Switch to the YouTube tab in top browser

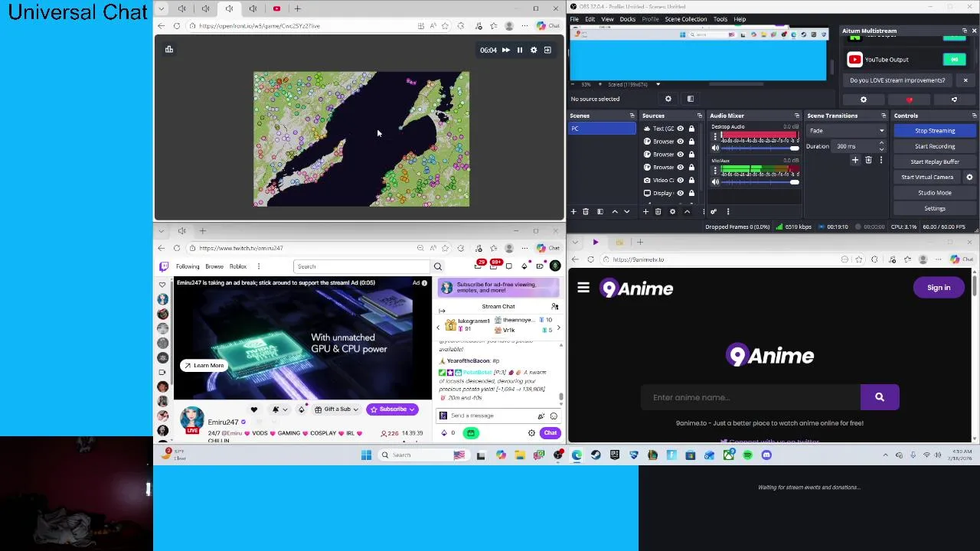coord(276,8)
